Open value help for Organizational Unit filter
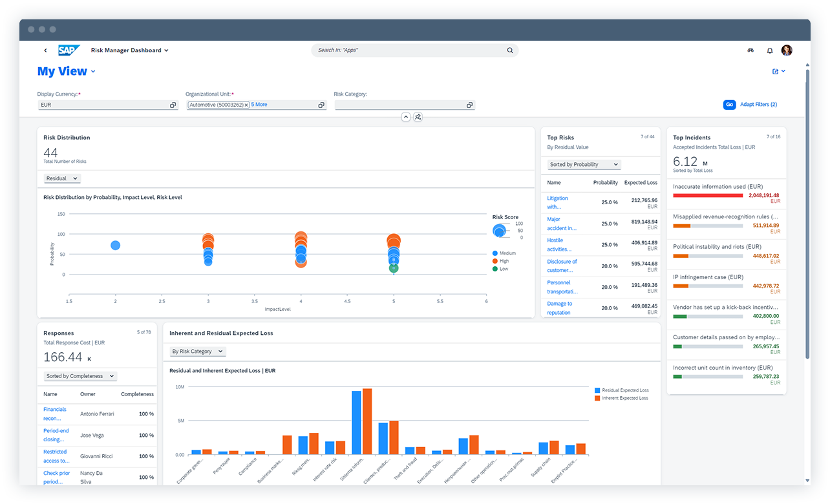 (321, 104)
